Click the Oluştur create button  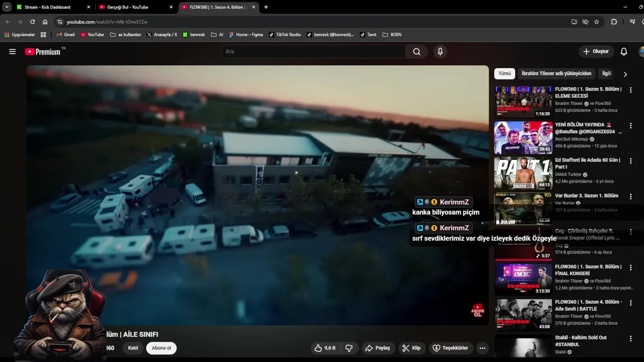[596, 51]
